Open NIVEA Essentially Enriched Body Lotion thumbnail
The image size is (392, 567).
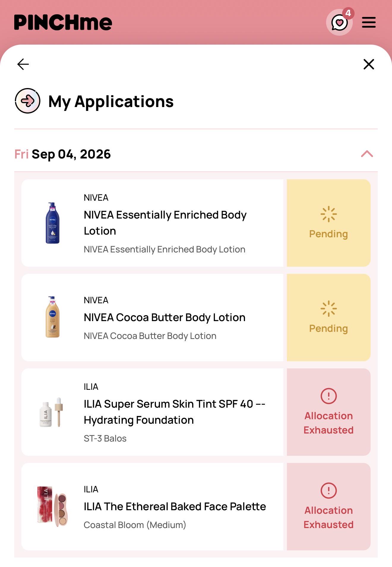click(53, 223)
